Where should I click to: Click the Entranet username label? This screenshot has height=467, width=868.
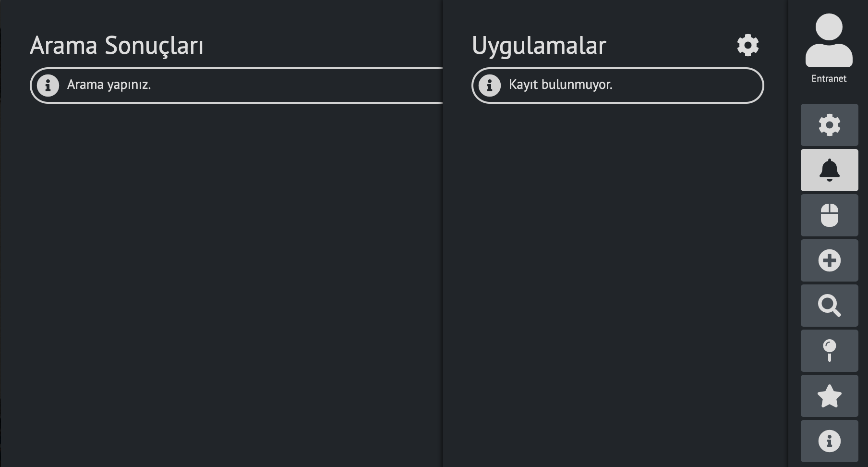tap(829, 78)
